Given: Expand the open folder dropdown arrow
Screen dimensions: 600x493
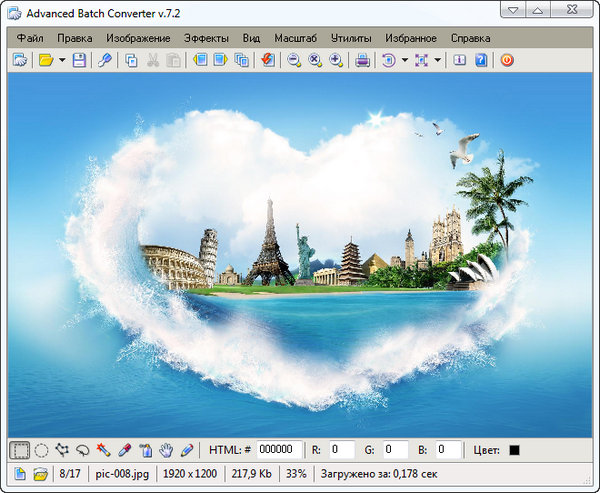Looking at the screenshot, I should [x=62, y=60].
